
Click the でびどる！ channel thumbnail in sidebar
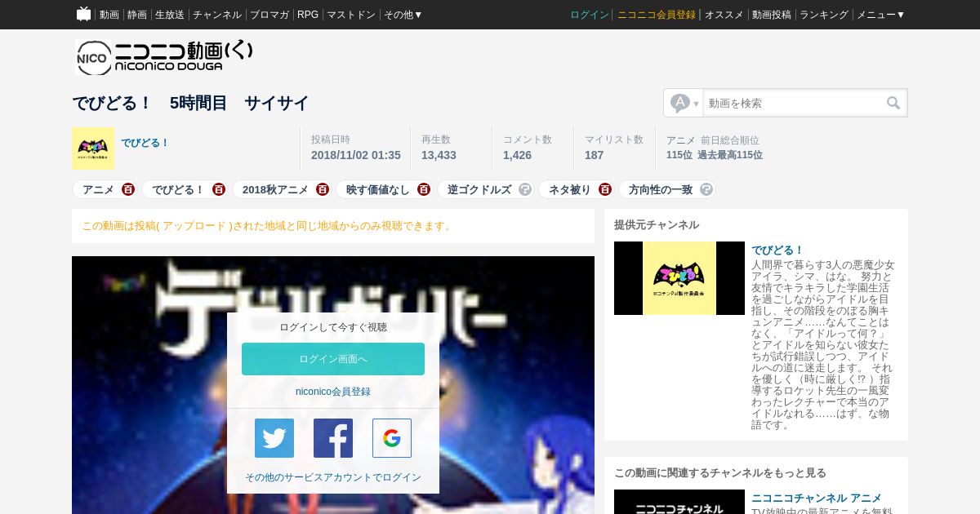pos(679,278)
